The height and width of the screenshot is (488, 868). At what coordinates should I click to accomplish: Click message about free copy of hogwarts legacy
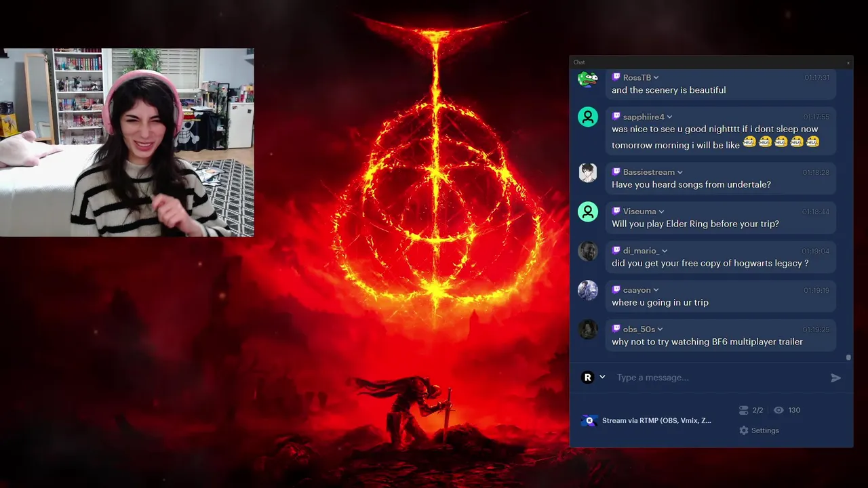710,263
